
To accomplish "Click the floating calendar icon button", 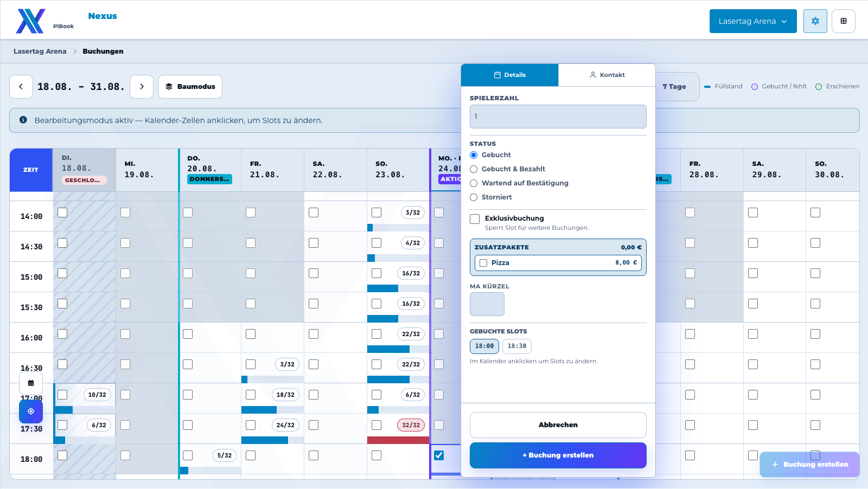I will (31, 383).
